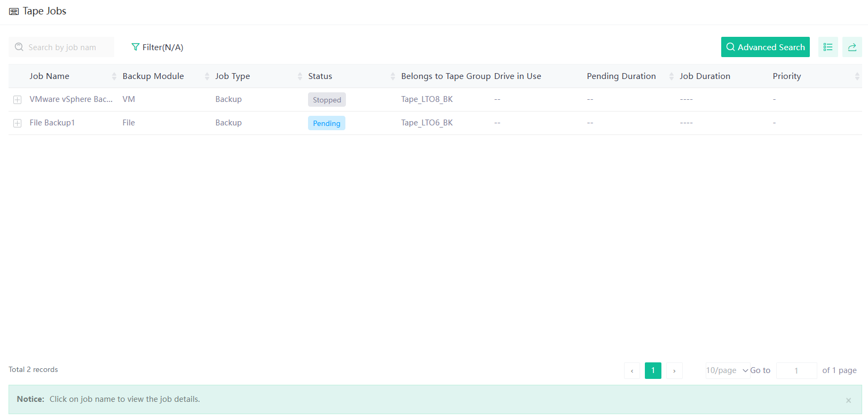868x420 pixels.
Task: Dismiss the notice banner with X
Action: 848,400
